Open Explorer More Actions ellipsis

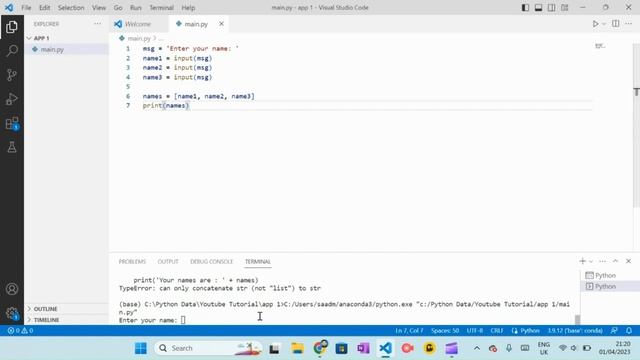[x=97, y=24]
